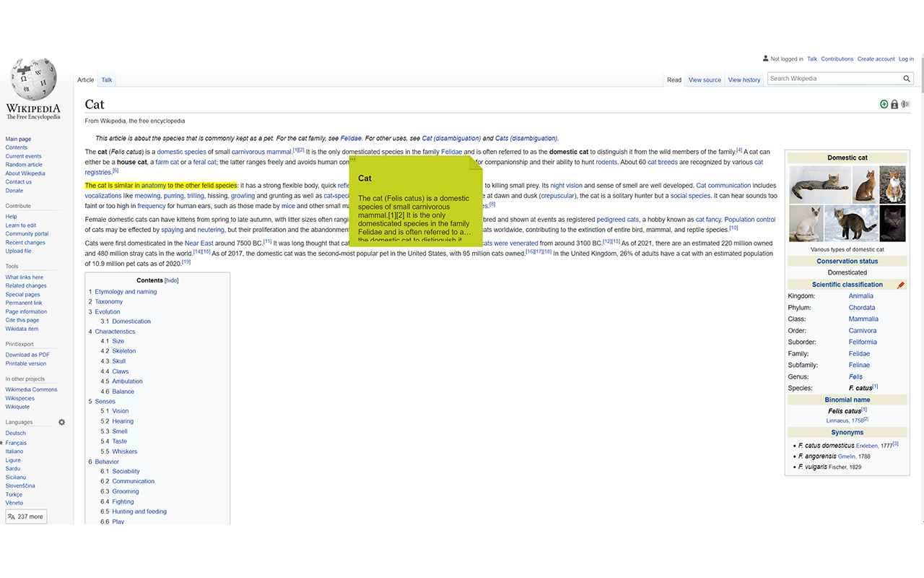Click Linnaeus, 1758 link
This screenshot has width=924, height=578.
(845, 420)
